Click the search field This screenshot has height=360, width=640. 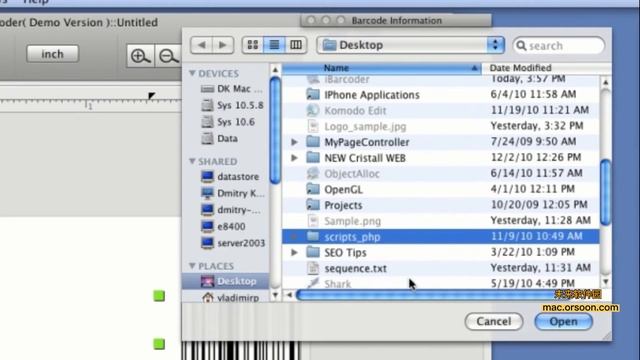point(559,45)
